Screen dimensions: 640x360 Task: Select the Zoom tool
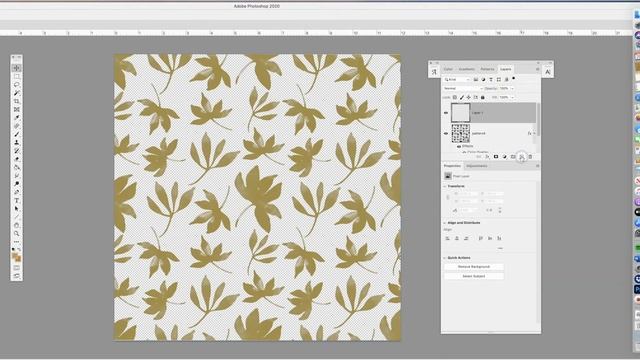tap(17, 233)
